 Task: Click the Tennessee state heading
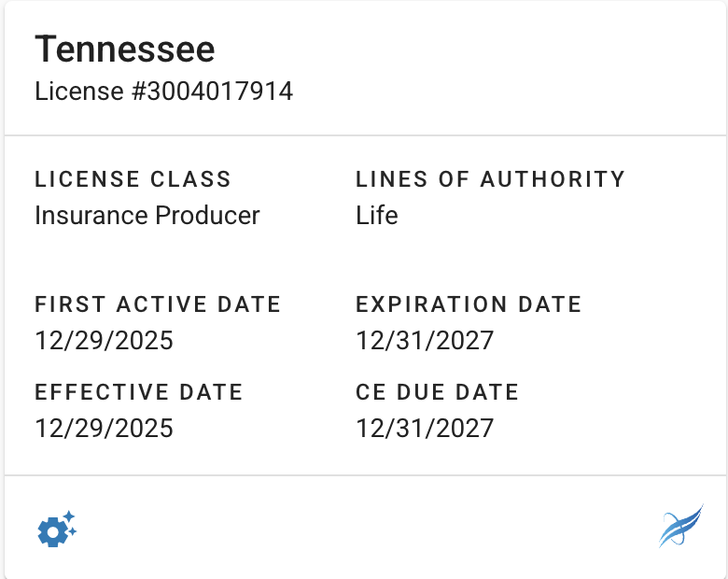coord(124,49)
